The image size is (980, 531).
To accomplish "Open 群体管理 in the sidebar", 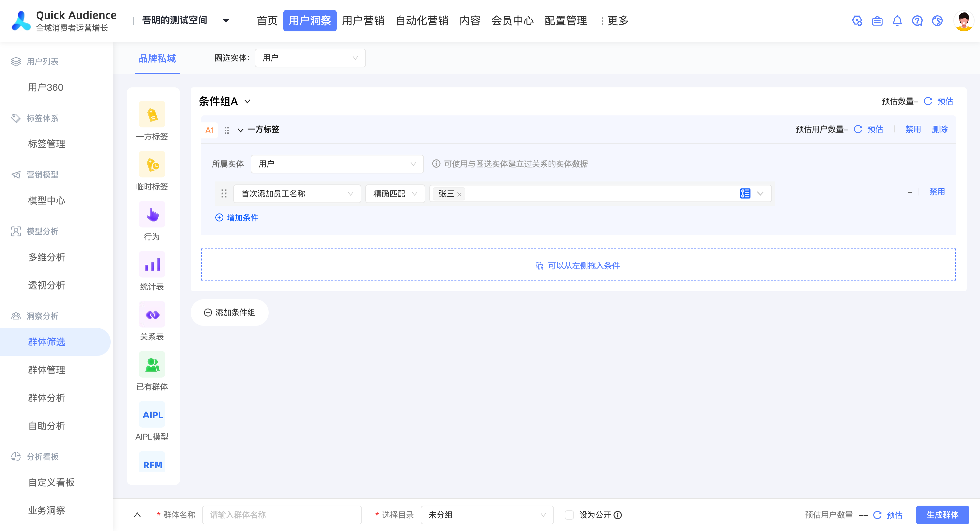I will click(46, 370).
